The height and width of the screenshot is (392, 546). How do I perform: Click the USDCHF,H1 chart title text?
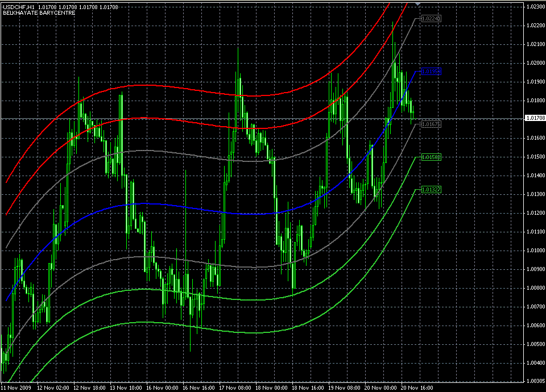(x=18, y=7)
